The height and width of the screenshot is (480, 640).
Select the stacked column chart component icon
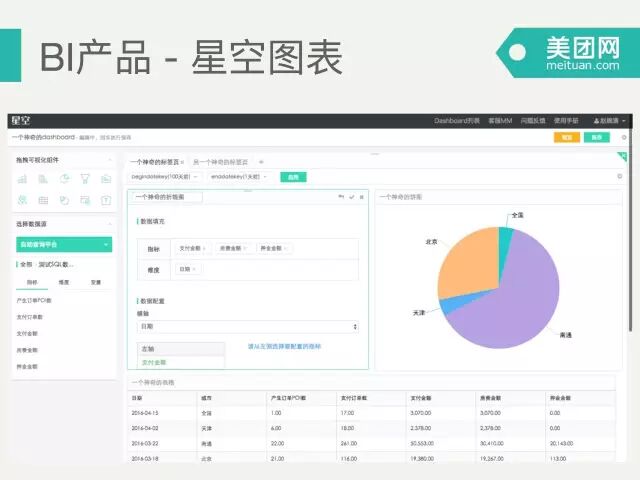tap(43, 179)
